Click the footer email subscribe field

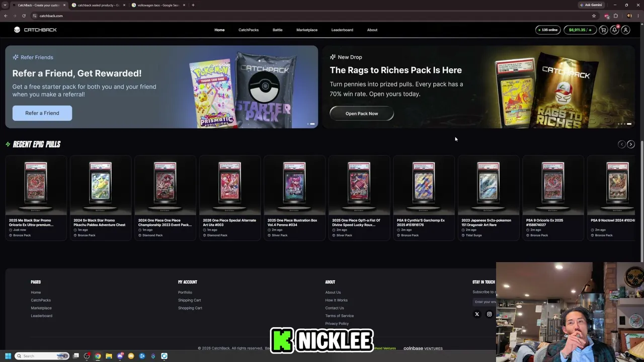(x=484, y=302)
